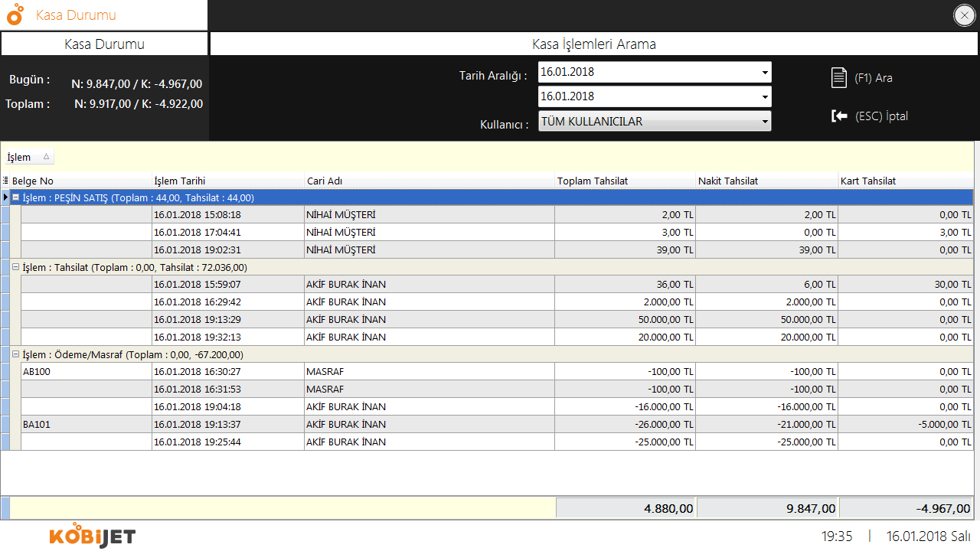
Task: Click the 50.000,00 TL Toplam Tahsilat cell
Action: tap(626, 319)
